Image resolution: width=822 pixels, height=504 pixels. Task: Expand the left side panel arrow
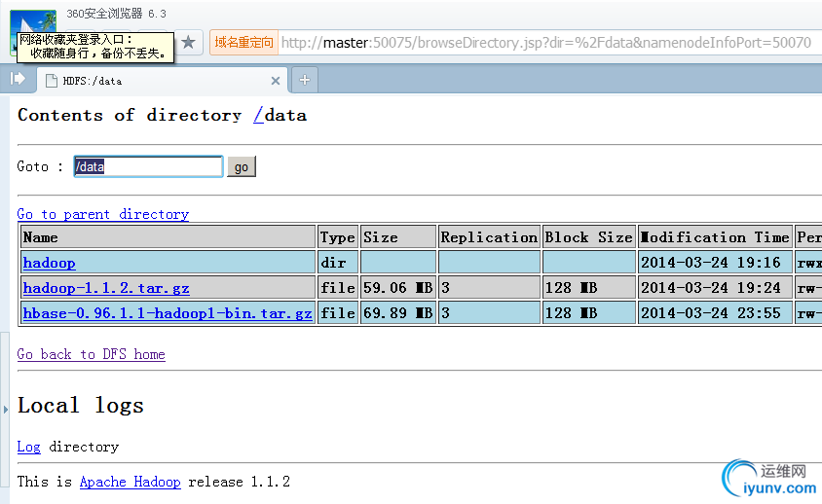click(5, 410)
